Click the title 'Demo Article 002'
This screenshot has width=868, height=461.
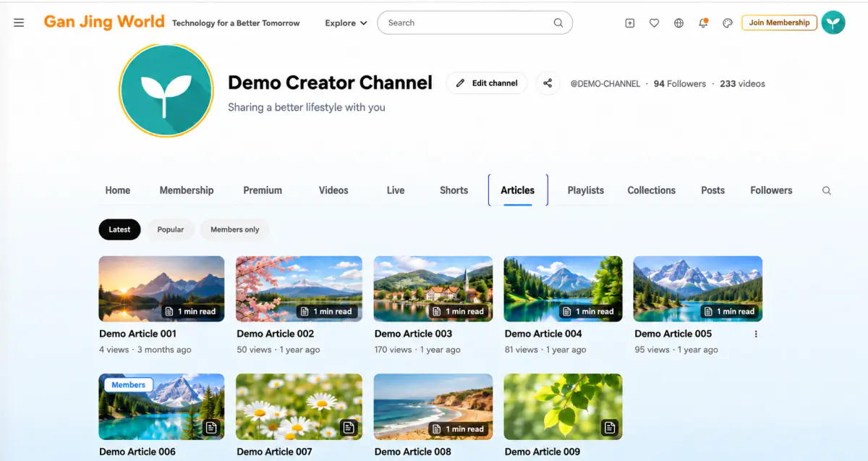(x=276, y=334)
